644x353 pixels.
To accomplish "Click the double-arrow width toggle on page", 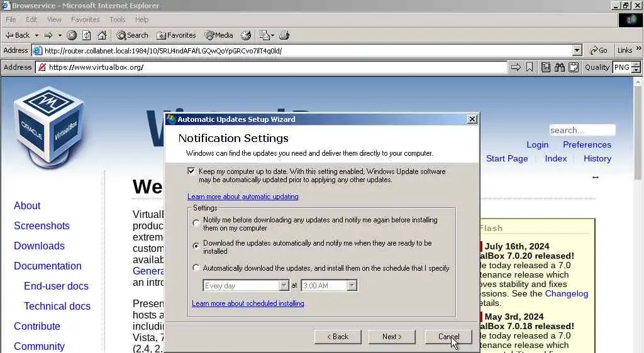I will (x=596, y=178).
